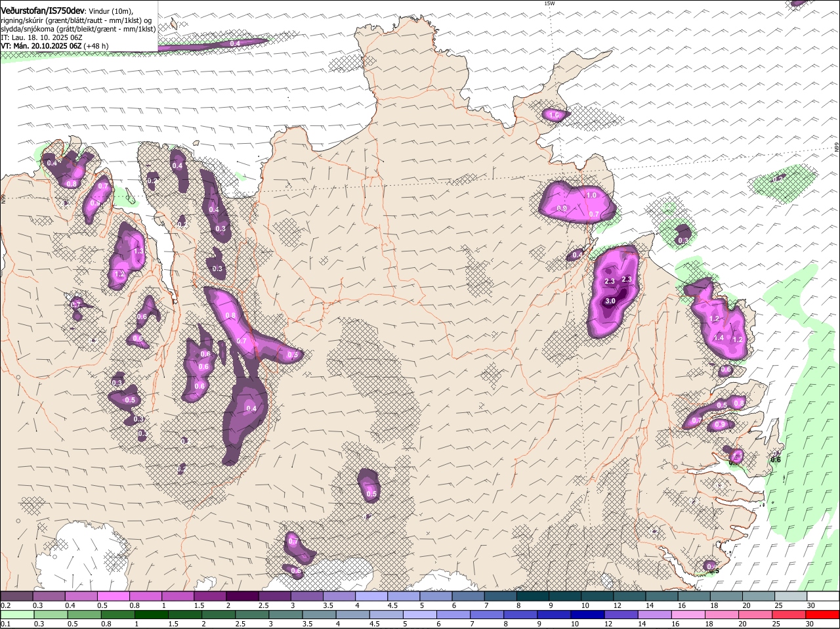Pick upper scale swatch between 1 and 1.5
Image resolution: width=840 pixels, height=629 pixels.
tap(178, 596)
